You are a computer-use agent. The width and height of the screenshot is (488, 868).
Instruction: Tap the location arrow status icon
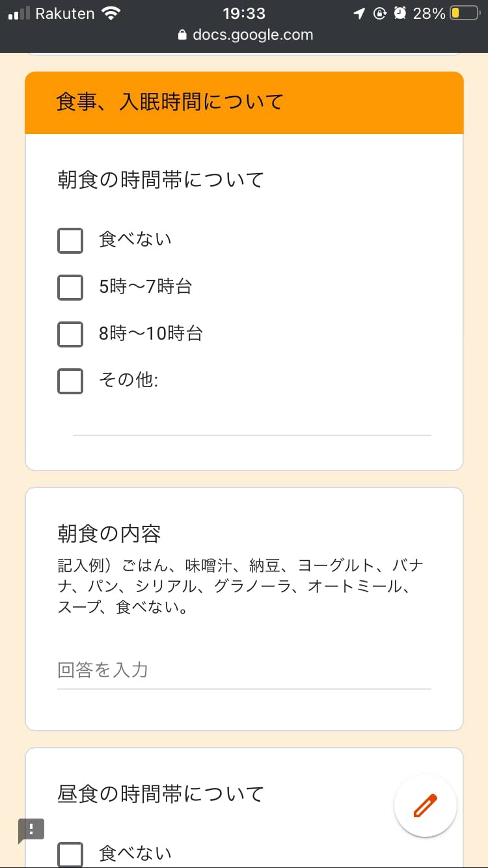(x=359, y=13)
